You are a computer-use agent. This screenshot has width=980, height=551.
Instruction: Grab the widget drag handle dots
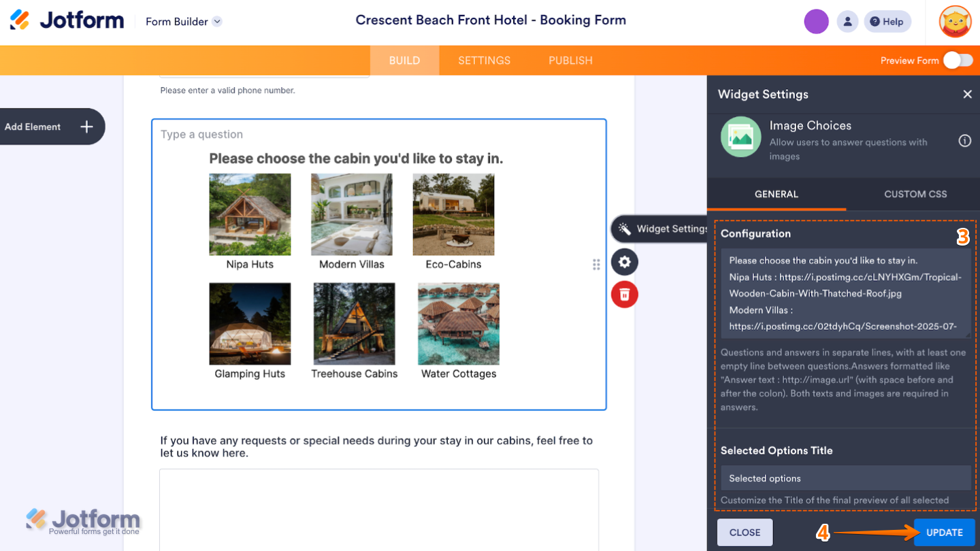(596, 265)
